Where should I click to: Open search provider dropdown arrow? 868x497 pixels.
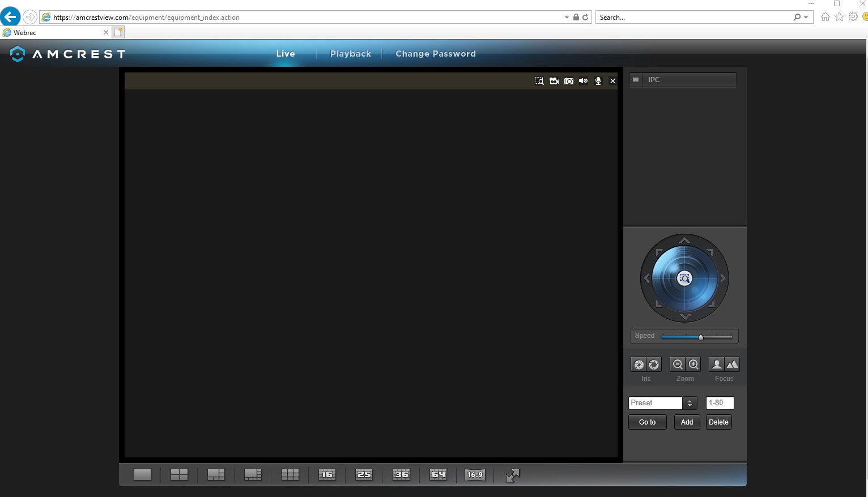point(806,18)
